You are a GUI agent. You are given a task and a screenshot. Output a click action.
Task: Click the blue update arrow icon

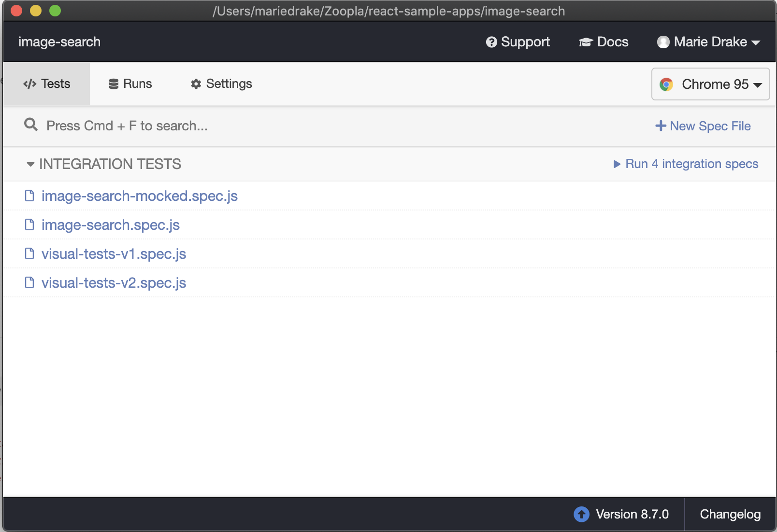[581, 514]
